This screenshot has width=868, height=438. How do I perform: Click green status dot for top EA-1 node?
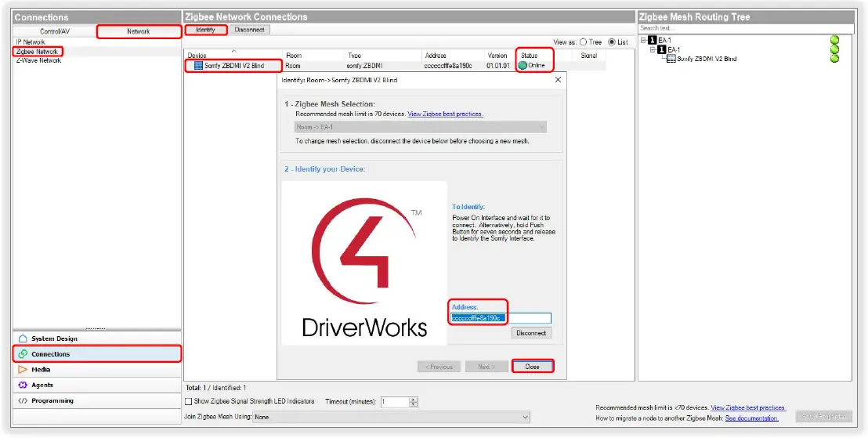click(x=834, y=40)
